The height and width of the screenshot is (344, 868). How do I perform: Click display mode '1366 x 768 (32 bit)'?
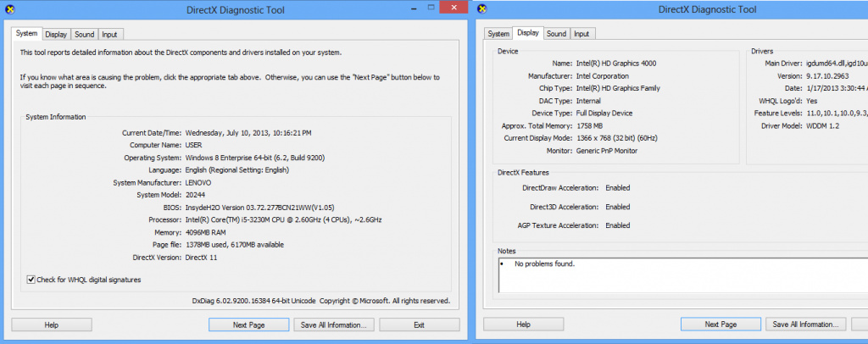(605, 138)
